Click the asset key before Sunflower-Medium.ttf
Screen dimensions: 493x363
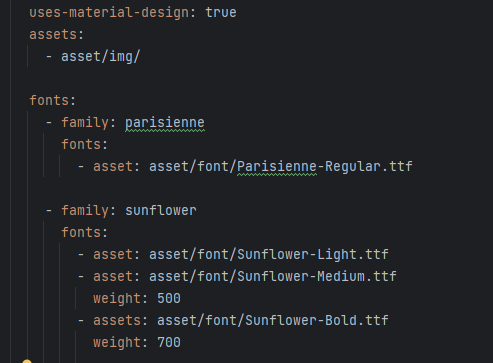[113, 276]
